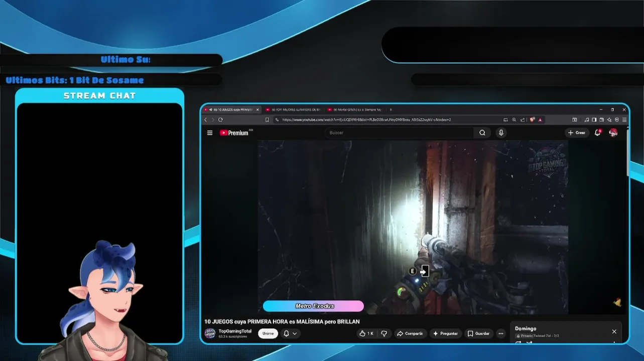Image resolution: width=644 pixels, height=361 pixels.
Task: Open the browser main menu icon
Action: [624, 120]
